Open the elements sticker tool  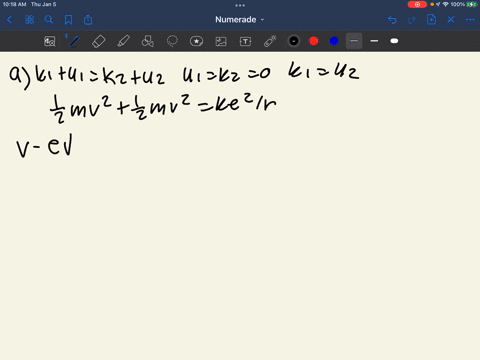tap(196, 41)
